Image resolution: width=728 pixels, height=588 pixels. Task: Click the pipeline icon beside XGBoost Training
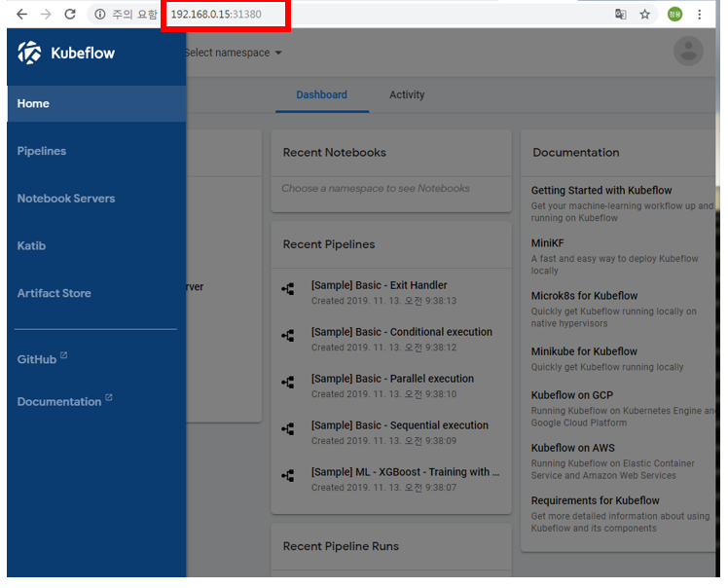(288, 476)
